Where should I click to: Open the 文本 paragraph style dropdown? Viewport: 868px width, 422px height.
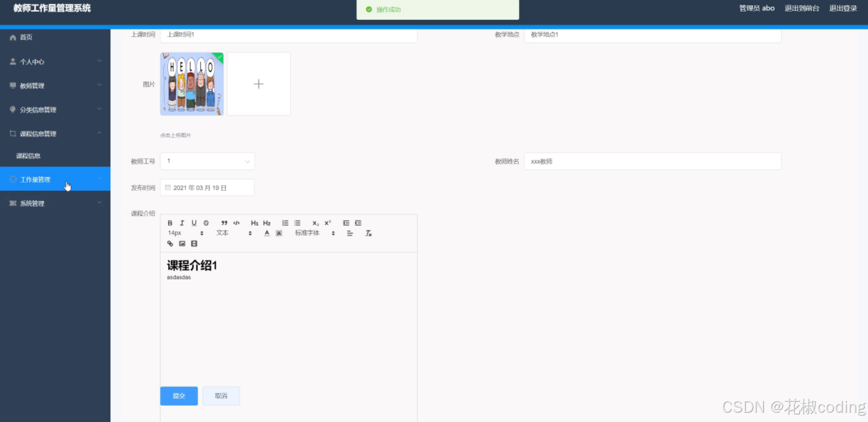(234, 233)
